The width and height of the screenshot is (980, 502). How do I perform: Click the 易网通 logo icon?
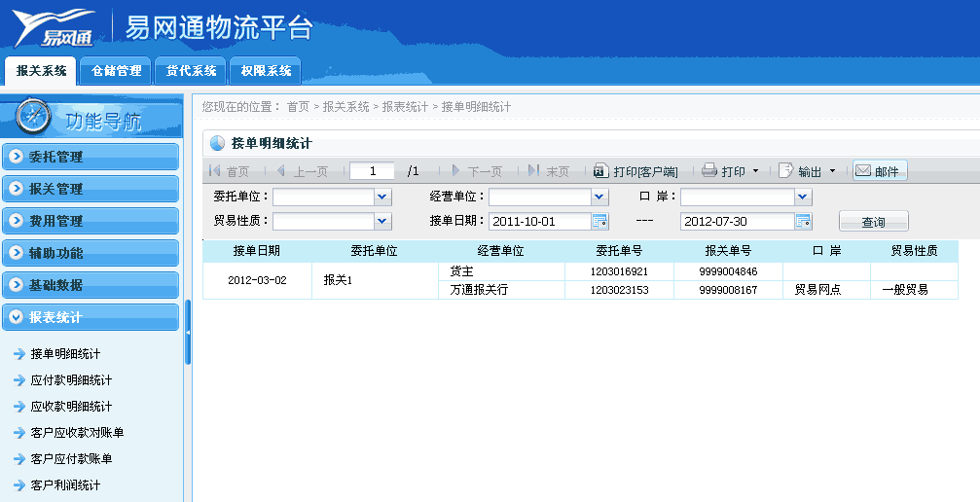pyautogui.click(x=54, y=27)
